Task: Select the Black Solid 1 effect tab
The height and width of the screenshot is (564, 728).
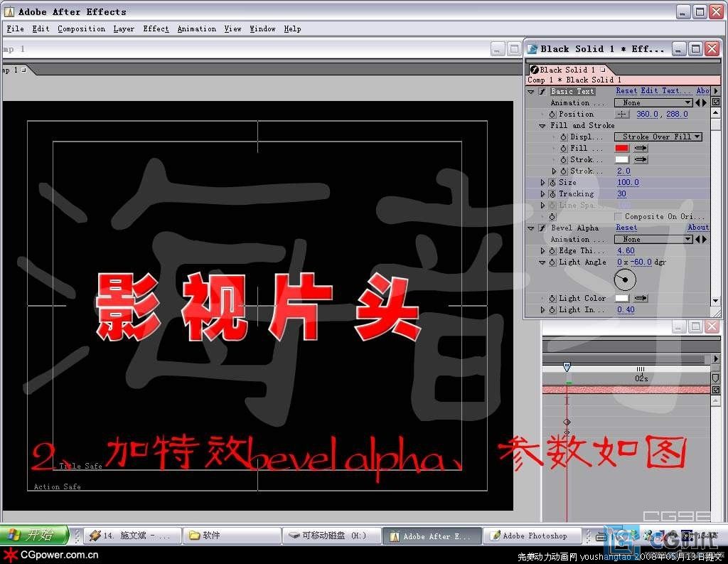Action: pos(568,70)
